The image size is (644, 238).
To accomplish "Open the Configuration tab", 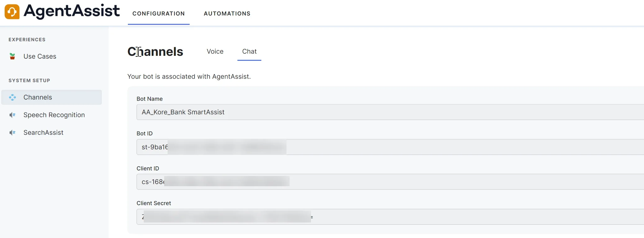I will point(159,14).
